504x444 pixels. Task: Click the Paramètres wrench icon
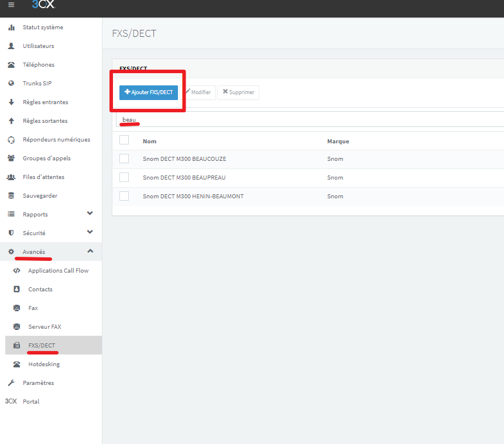tap(11, 383)
